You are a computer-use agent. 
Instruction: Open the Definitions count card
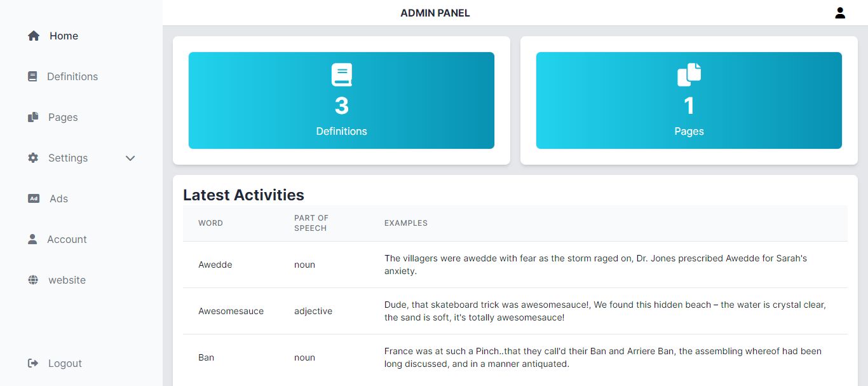[341, 100]
